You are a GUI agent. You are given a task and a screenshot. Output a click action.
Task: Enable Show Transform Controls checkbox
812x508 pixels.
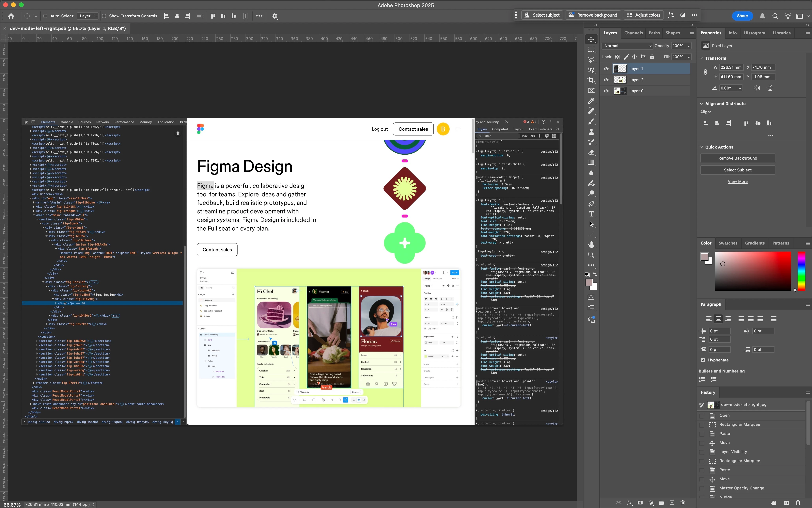tap(104, 16)
